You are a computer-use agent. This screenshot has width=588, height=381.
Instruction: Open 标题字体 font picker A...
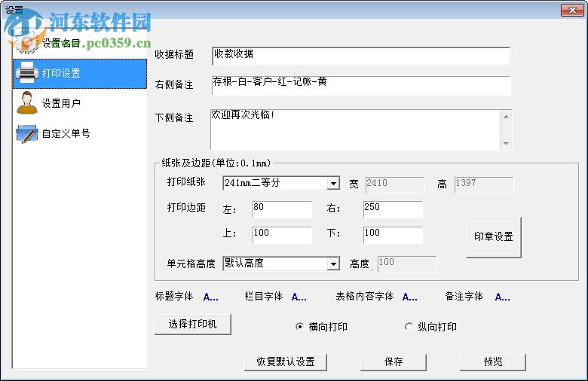pyautogui.click(x=210, y=297)
